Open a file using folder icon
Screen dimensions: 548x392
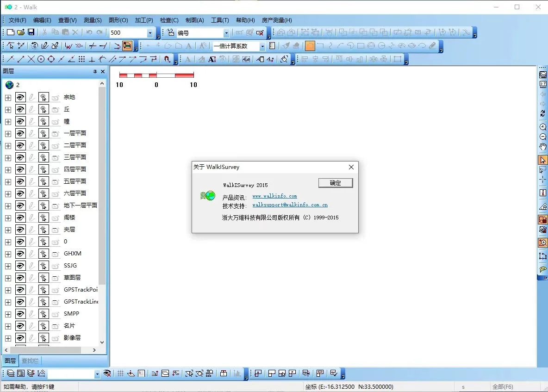click(x=21, y=32)
